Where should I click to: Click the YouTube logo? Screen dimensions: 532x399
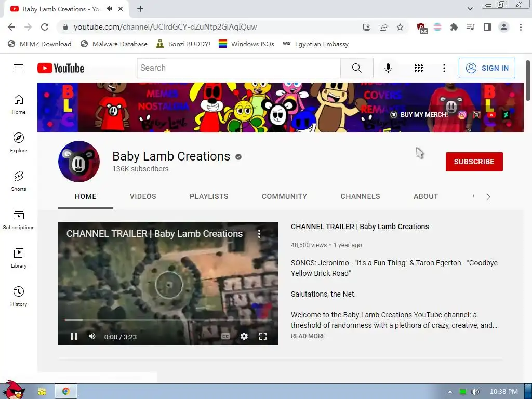coord(61,68)
